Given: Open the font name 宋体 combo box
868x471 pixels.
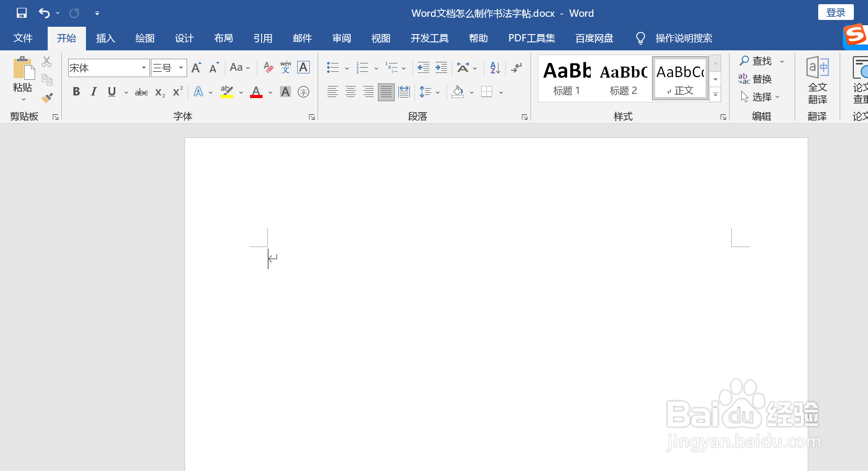Looking at the screenshot, I should tap(108, 68).
